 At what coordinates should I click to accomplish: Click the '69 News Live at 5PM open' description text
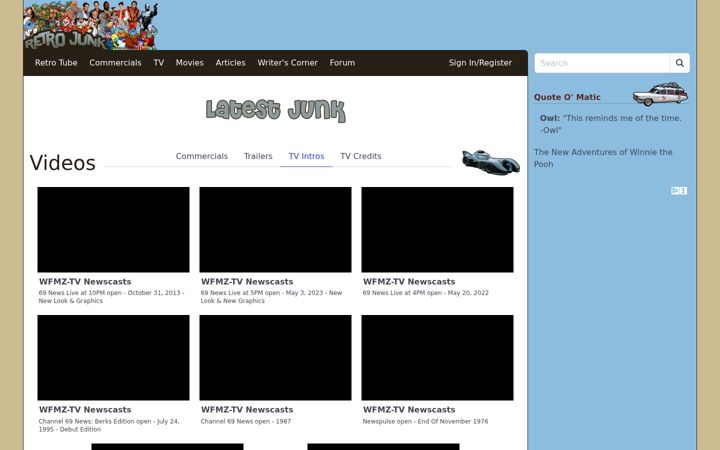(x=271, y=297)
